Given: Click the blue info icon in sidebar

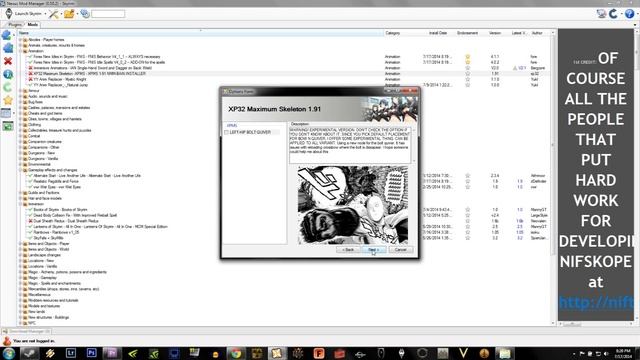Looking at the screenshot, I should [x=7, y=74].
